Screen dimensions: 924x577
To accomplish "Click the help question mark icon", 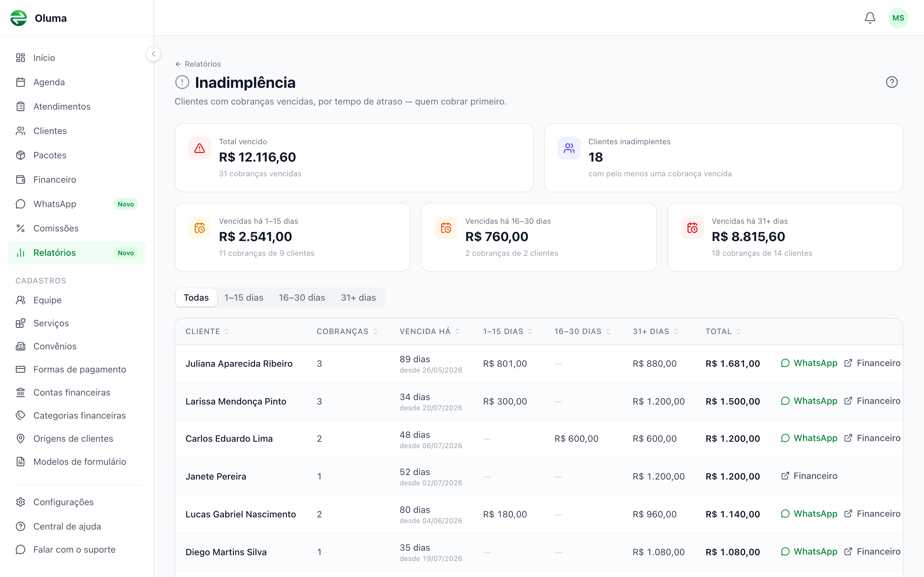I will (892, 82).
